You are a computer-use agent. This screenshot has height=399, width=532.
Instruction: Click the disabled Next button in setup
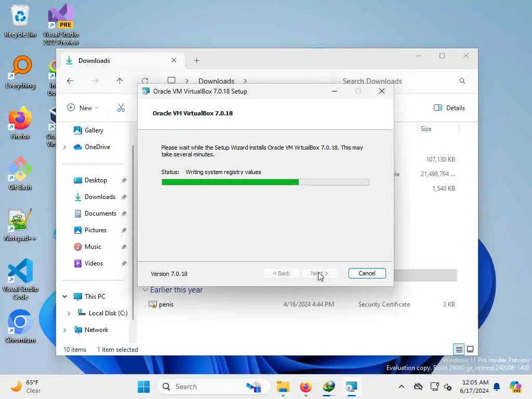coord(320,273)
